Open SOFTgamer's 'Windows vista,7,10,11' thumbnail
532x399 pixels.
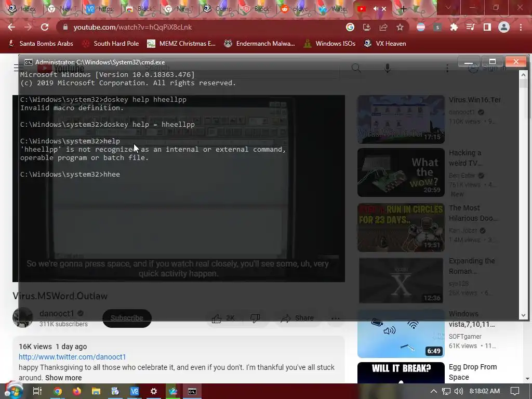click(401, 333)
